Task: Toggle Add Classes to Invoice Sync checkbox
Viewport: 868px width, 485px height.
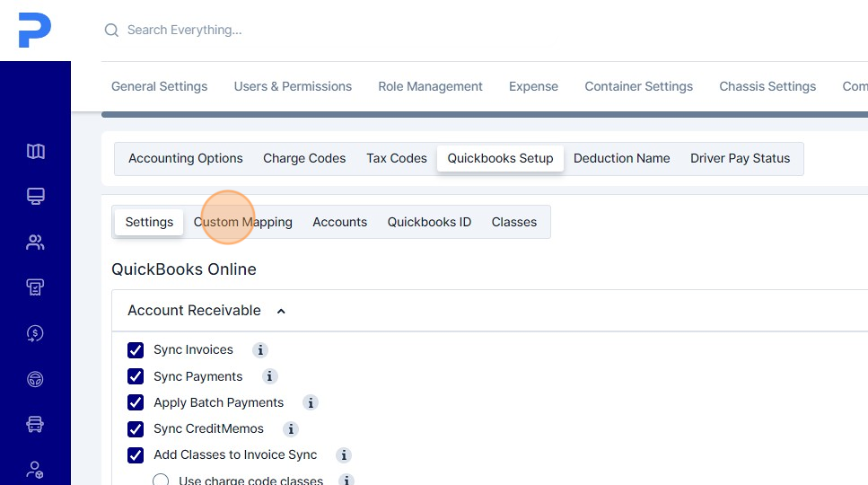Action: tap(136, 455)
